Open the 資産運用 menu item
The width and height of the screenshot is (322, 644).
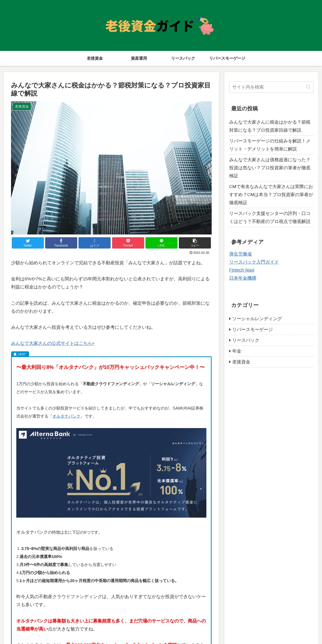coord(139,58)
